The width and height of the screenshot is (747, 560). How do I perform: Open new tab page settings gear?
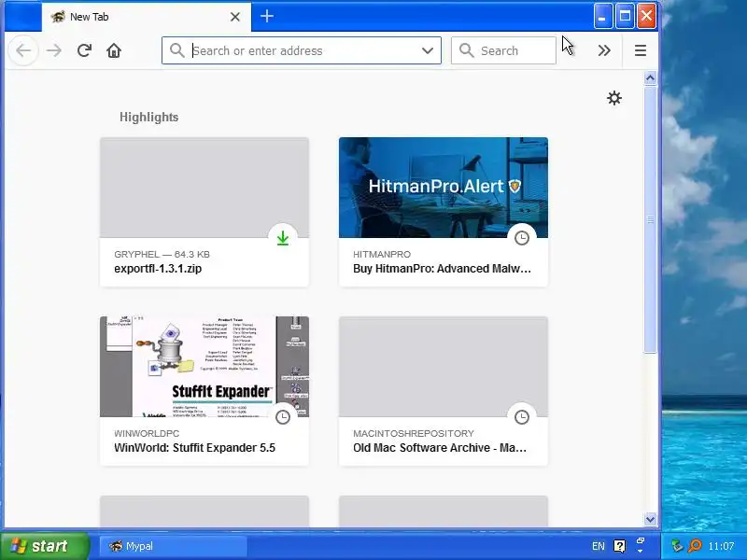pos(614,98)
